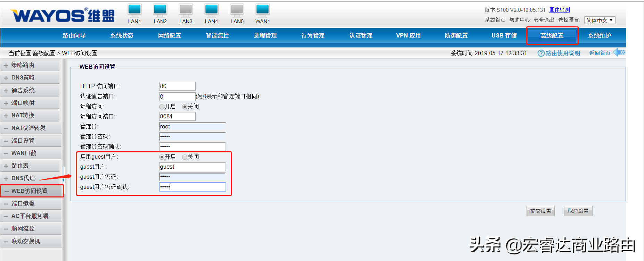Viewport: 644px width, 261px height.
Task: Open 网络配置 main menu
Action: (170, 35)
